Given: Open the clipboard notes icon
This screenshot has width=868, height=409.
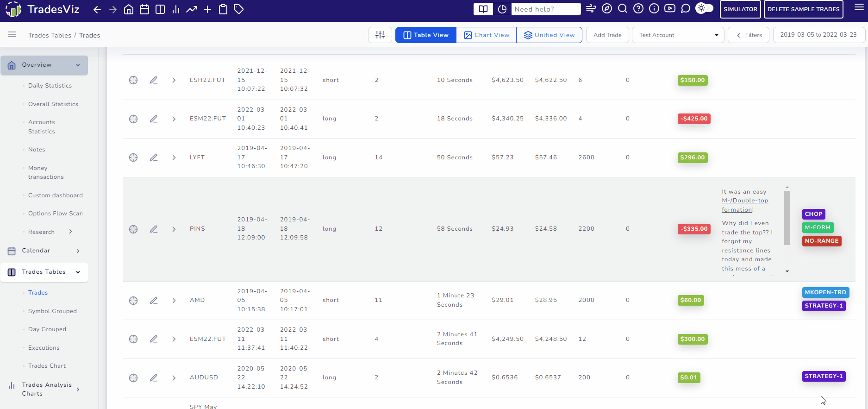Looking at the screenshot, I should point(223,9).
